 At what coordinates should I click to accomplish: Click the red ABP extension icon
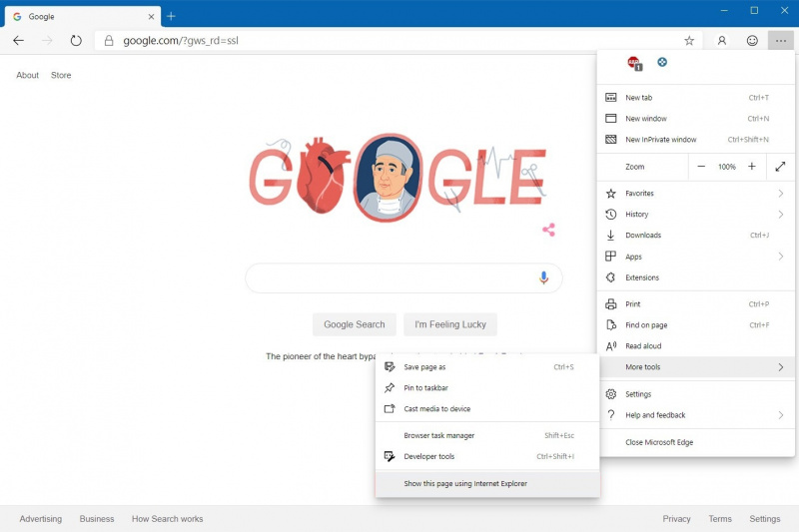pyautogui.click(x=633, y=63)
